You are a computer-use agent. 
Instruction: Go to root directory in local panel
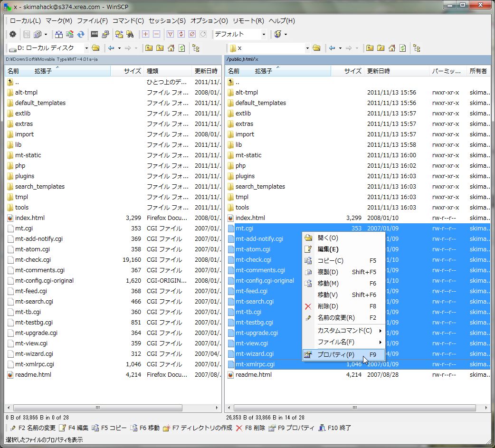(160, 48)
